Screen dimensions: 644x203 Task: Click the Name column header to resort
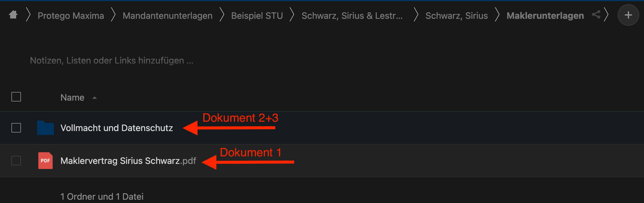pos(72,97)
